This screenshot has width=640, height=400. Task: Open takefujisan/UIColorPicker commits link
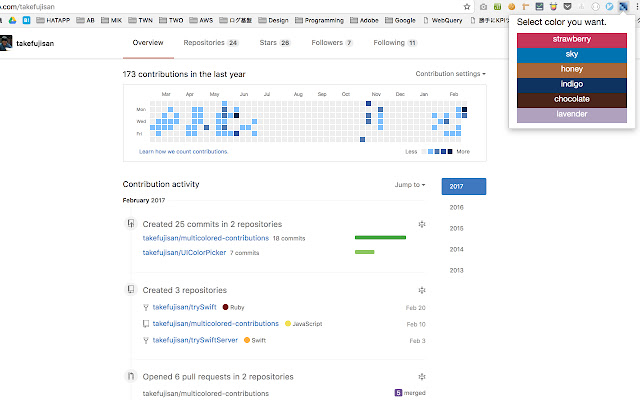click(184, 253)
